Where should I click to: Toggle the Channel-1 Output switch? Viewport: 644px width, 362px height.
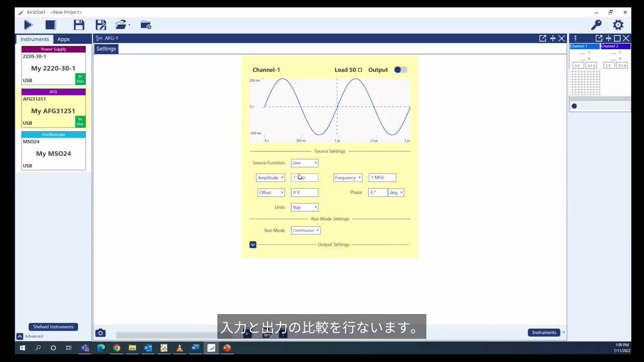tap(400, 70)
